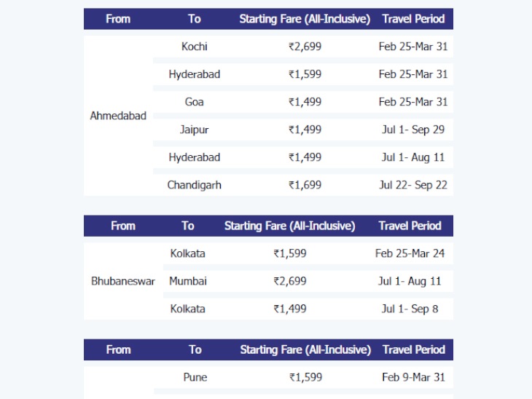This screenshot has height=399, width=532.
Task: Click the ₹1,599 fare for Pune
Action: [305, 377]
